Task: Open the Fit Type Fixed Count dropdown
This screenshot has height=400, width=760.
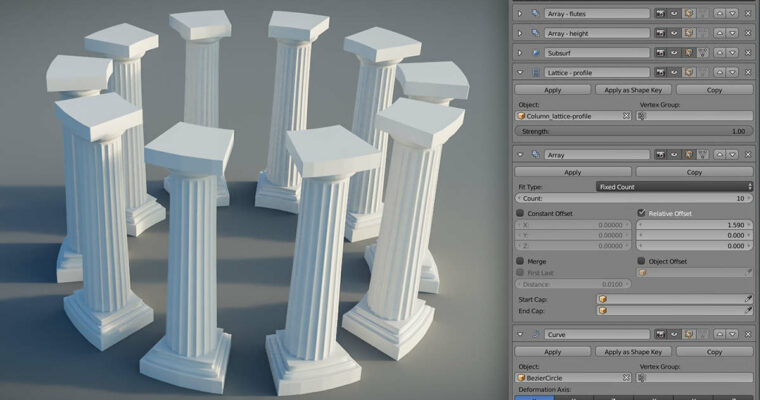Action: click(x=674, y=187)
